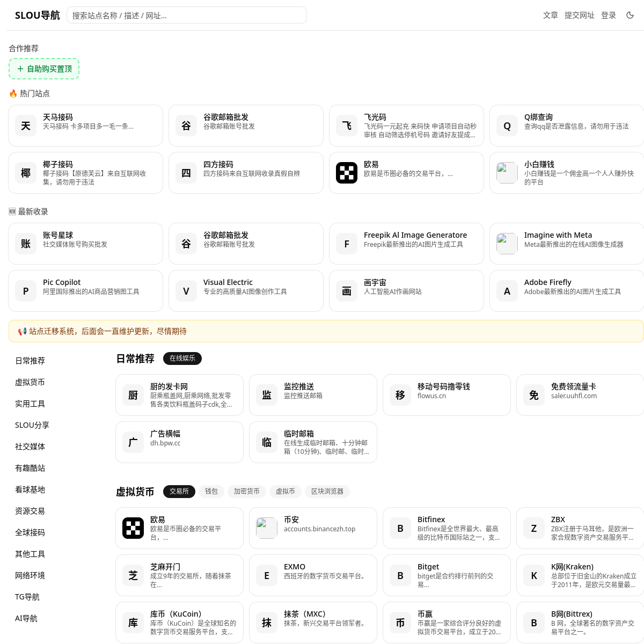Click the 临时邮箱 site icon
Screen dimensions: 644x644
[267, 442]
